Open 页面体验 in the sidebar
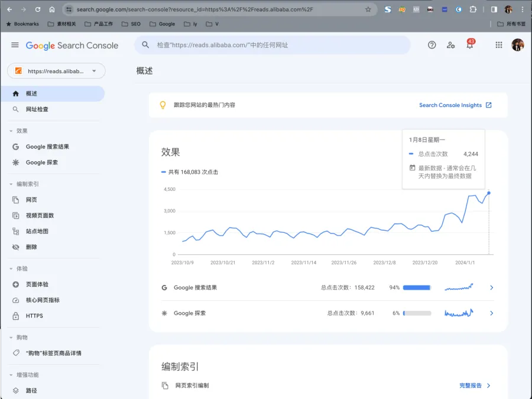This screenshot has width=532, height=399. click(53, 284)
